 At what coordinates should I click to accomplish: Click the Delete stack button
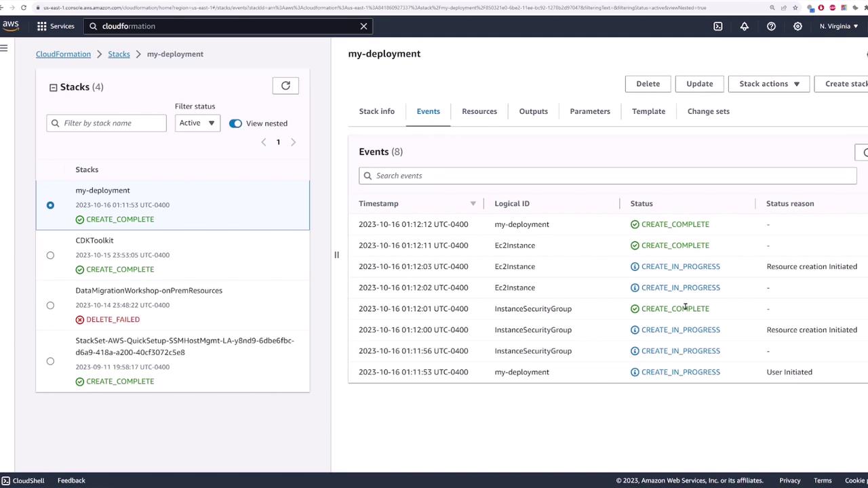coord(648,83)
